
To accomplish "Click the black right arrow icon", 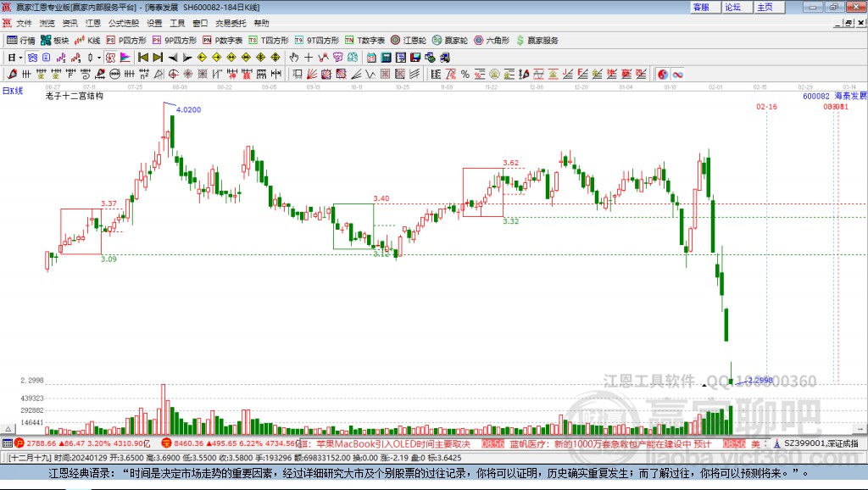I will [x=187, y=58].
